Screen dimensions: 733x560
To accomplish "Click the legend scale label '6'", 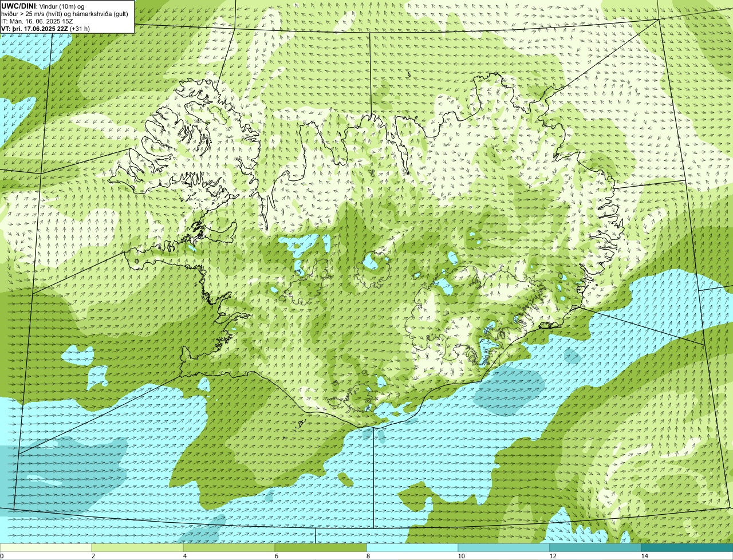I will point(276,556).
